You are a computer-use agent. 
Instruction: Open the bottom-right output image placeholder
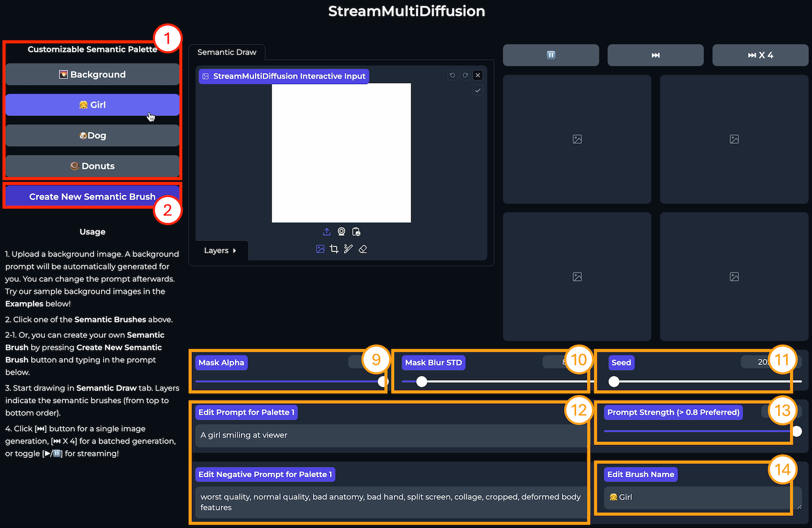click(x=734, y=276)
